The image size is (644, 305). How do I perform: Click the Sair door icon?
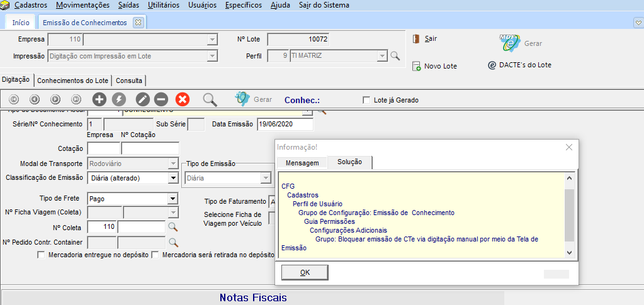tap(417, 39)
